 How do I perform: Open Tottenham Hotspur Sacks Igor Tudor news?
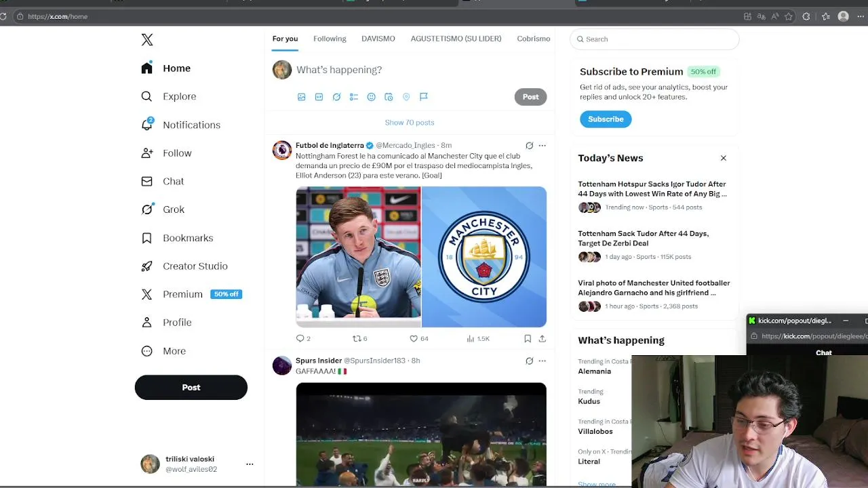(653, 195)
